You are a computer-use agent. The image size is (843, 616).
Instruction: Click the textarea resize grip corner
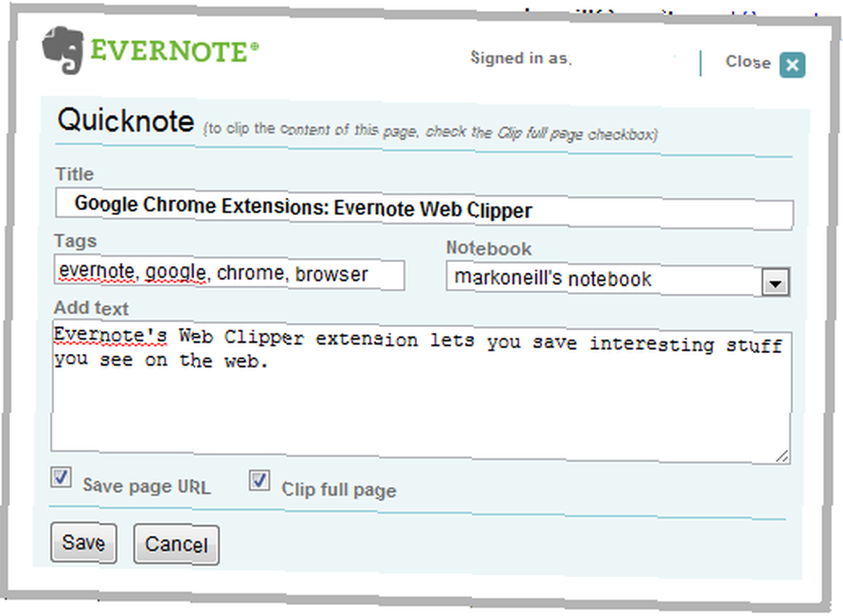pos(782,456)
